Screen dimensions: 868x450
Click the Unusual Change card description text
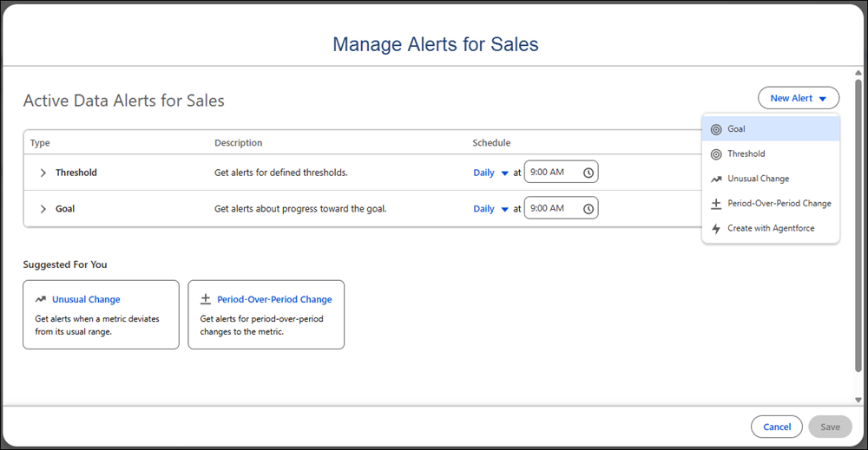pos(97,325)
